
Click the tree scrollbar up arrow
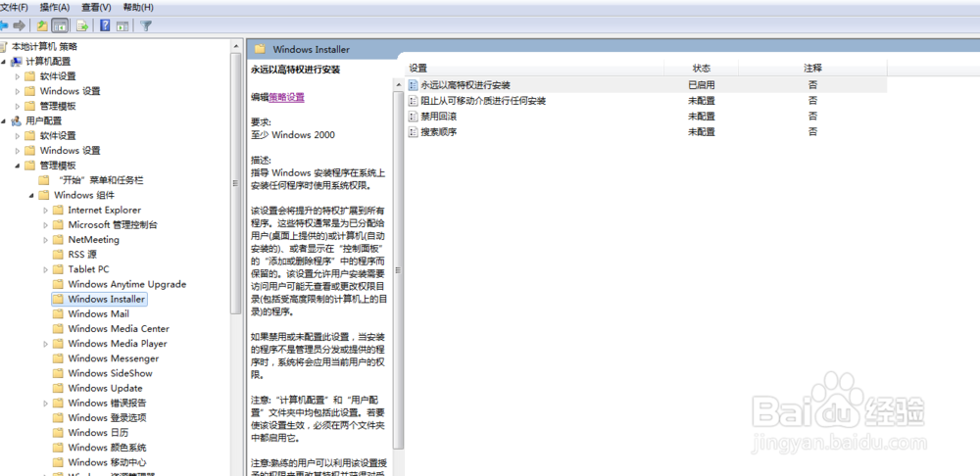[x=236, y=46]
